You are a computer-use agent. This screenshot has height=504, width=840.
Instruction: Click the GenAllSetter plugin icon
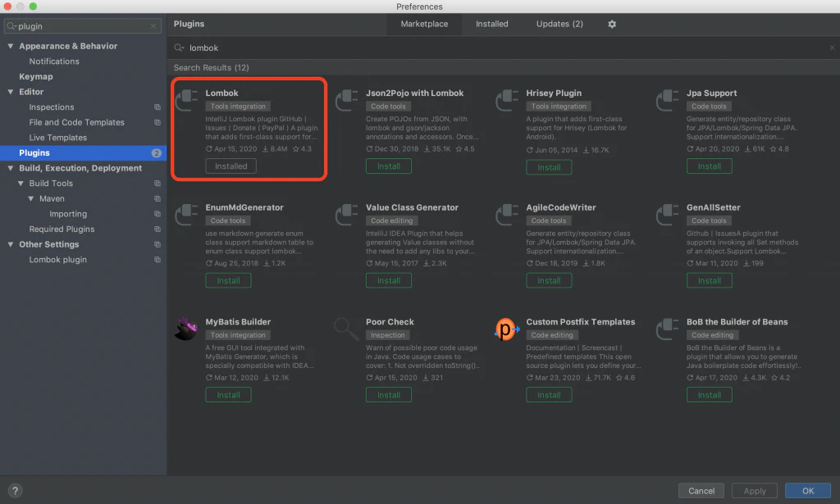[x=668, y=215]
